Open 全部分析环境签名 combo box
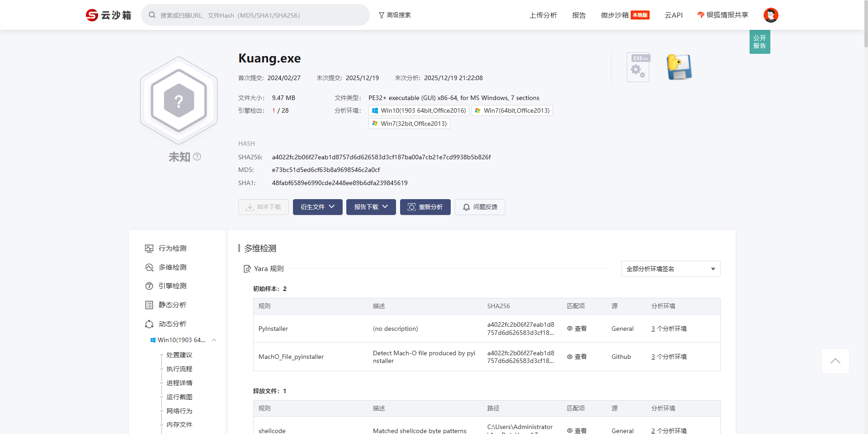The image size is (868, 434). coord(670,269)
